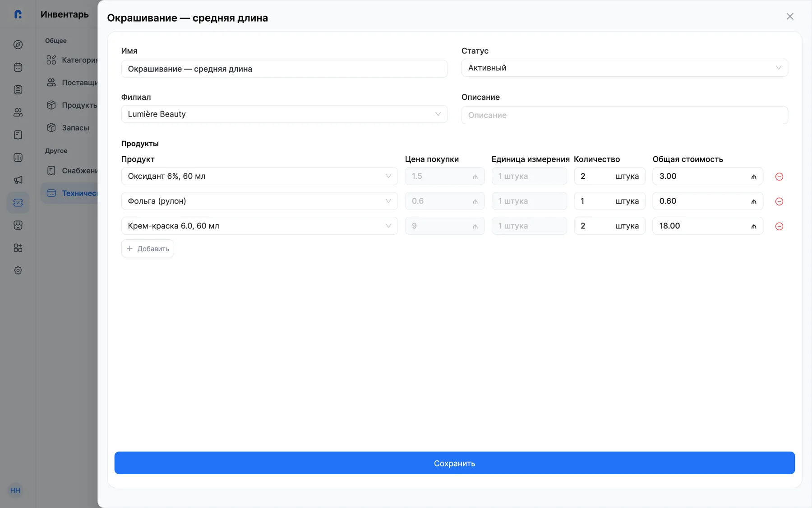Delete the Крем-краска 6.0 product row

point(779,226)
